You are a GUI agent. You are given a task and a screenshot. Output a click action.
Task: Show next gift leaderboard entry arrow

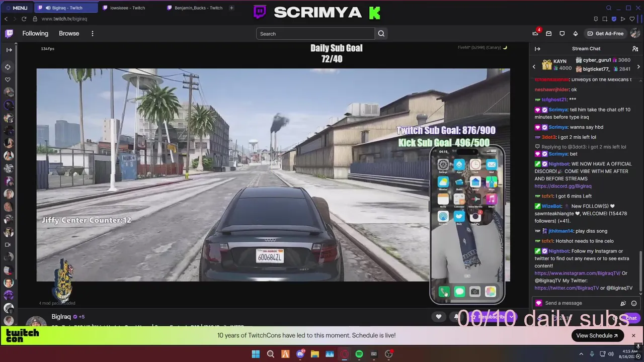(638, 66)
